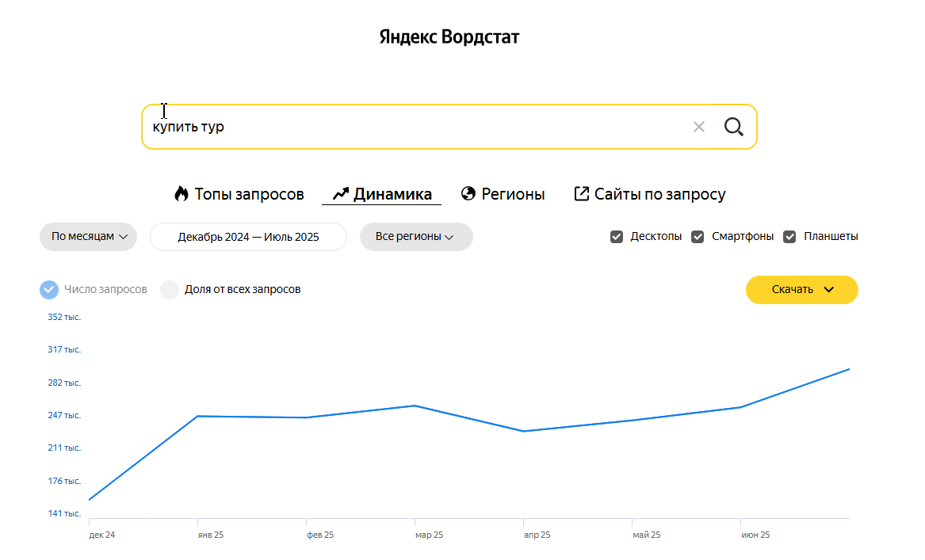Click the янв 25 month label

click(x=211, y=535)
